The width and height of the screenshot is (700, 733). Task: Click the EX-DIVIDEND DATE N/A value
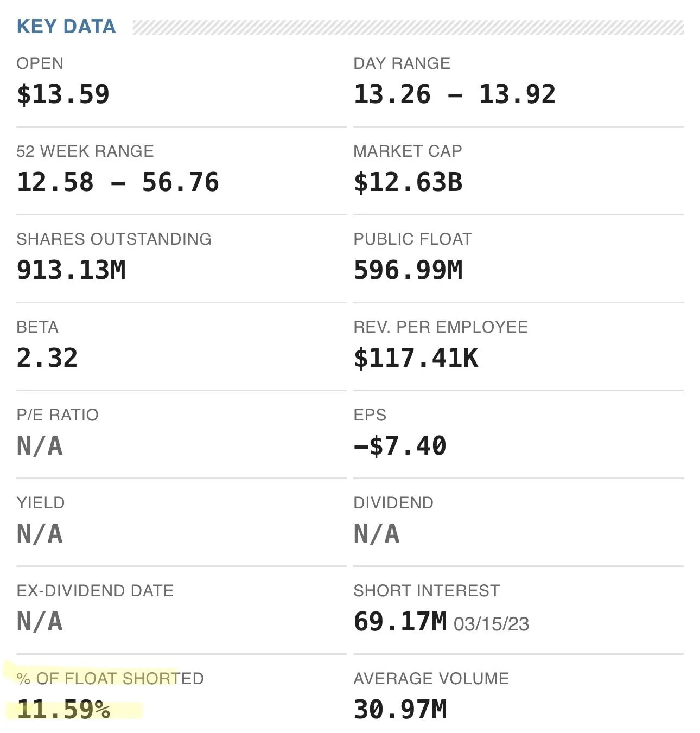40,622
